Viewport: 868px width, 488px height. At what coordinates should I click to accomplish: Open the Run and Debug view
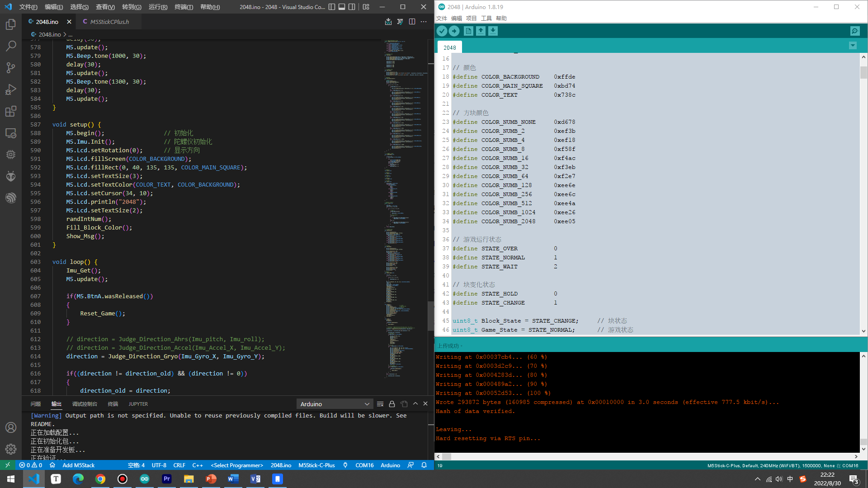(11, 89)
